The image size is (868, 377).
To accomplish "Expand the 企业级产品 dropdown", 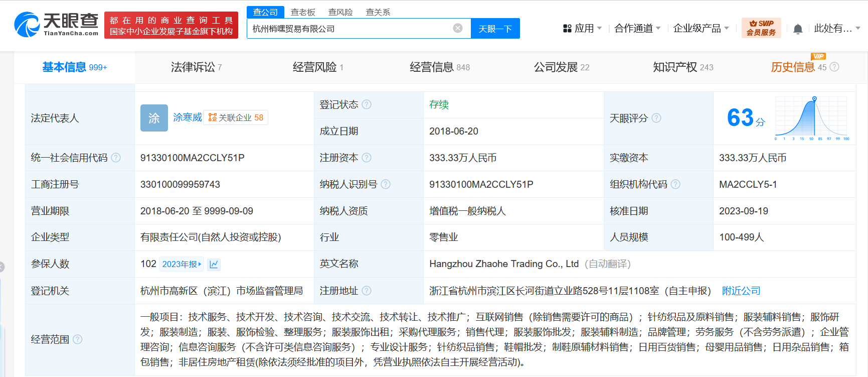I will click(701, 29).
